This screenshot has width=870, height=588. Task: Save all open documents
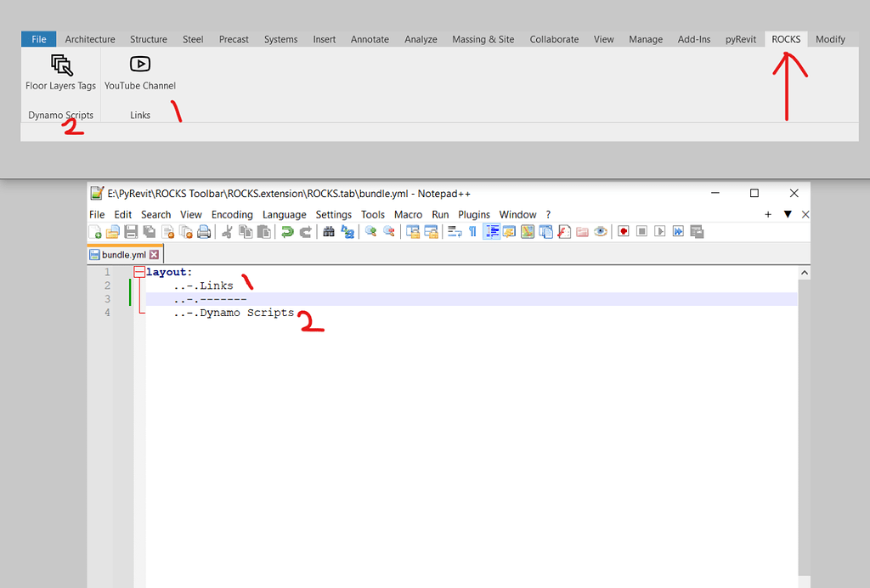click(149, 231)
